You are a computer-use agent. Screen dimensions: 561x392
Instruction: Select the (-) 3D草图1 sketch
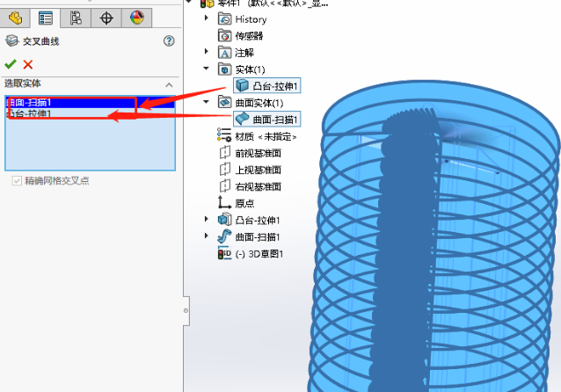[x=259, y=254]
